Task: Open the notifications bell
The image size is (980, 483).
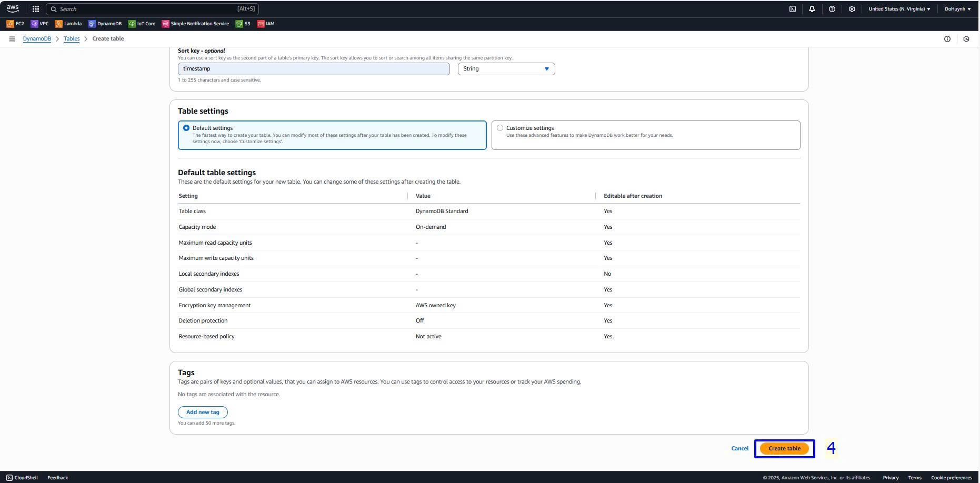Action: (812, 9)
